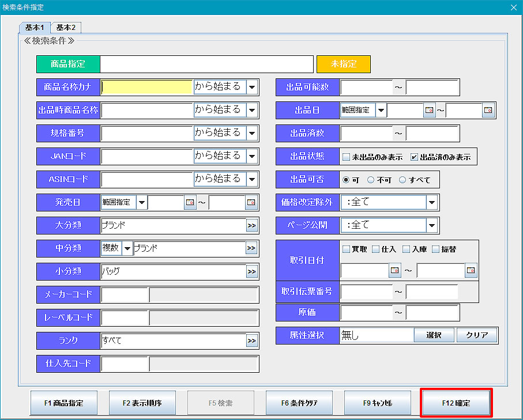Open calendar for 取引日付 end date
The height and width of the screenshot is (420, 523).
[471, 270]
